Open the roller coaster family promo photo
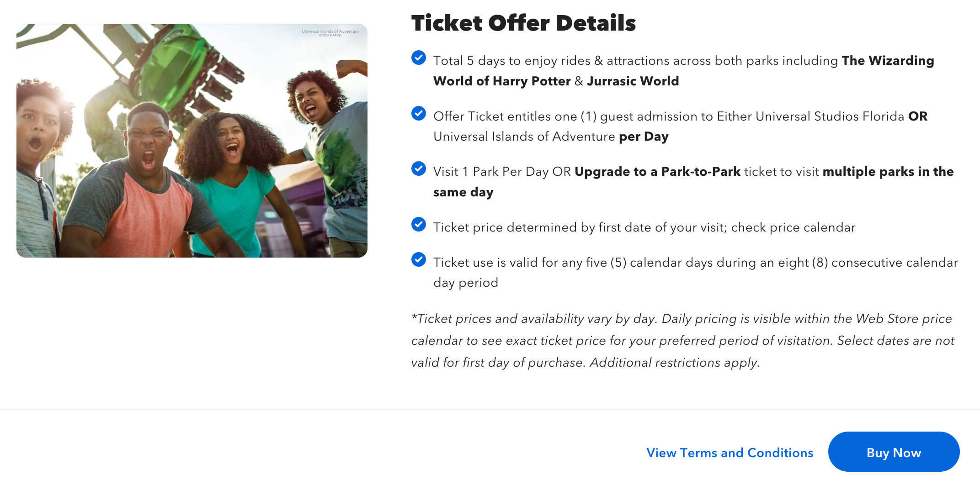This screenshot has height=485, width=980. click(192, 141)
